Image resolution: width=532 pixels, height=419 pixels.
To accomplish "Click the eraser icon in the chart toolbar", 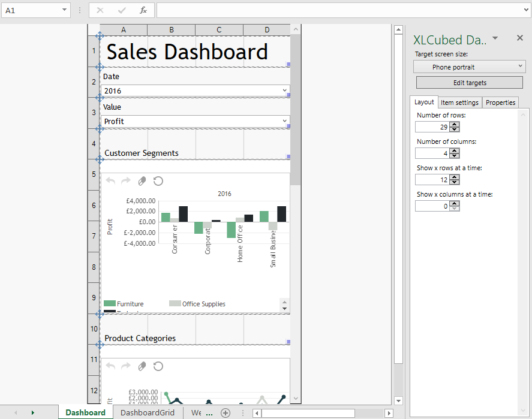I will [x=142, y=180].
